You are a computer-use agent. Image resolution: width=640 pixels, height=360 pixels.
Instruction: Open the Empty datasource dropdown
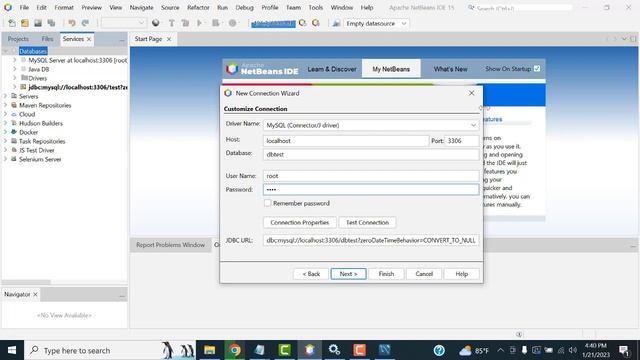click(x=376, y=24)
